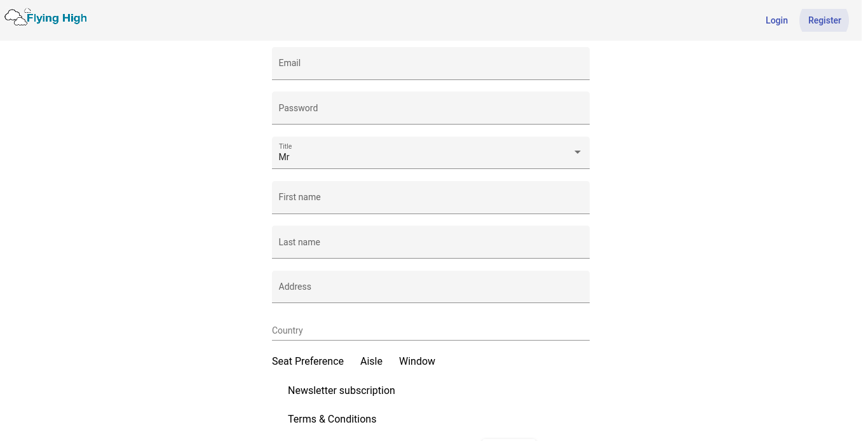Click the selected Mr title value
Image resolution: width=868 pixels, height=441 pixels.
(284, 158)
